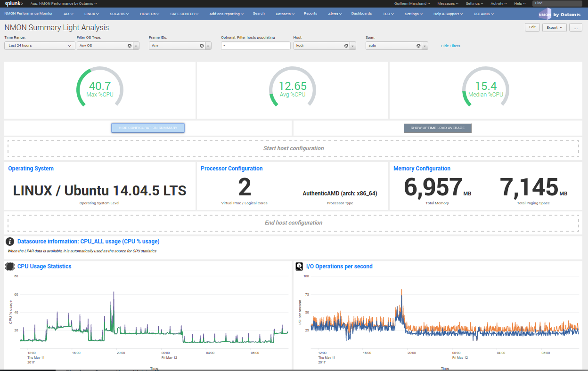Open the Export dropdown

(x=554, y=27)
